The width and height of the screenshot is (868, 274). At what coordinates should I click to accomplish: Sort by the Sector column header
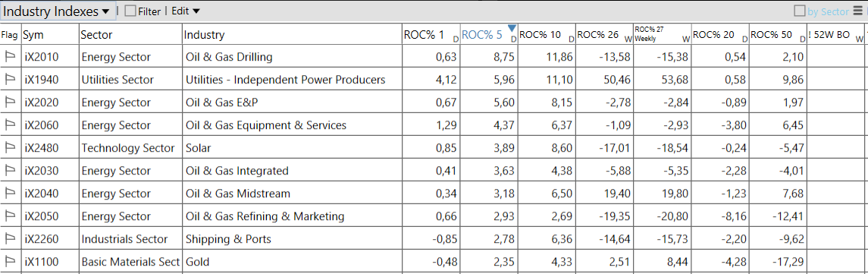130,34
